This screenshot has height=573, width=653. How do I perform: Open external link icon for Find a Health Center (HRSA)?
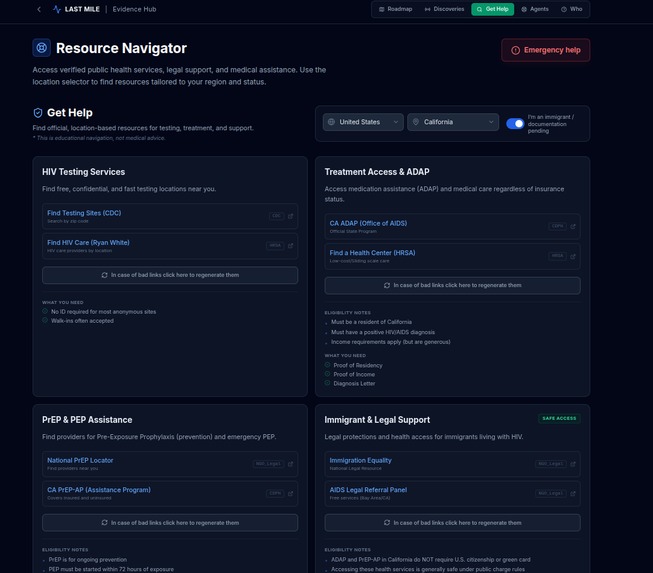573,256
